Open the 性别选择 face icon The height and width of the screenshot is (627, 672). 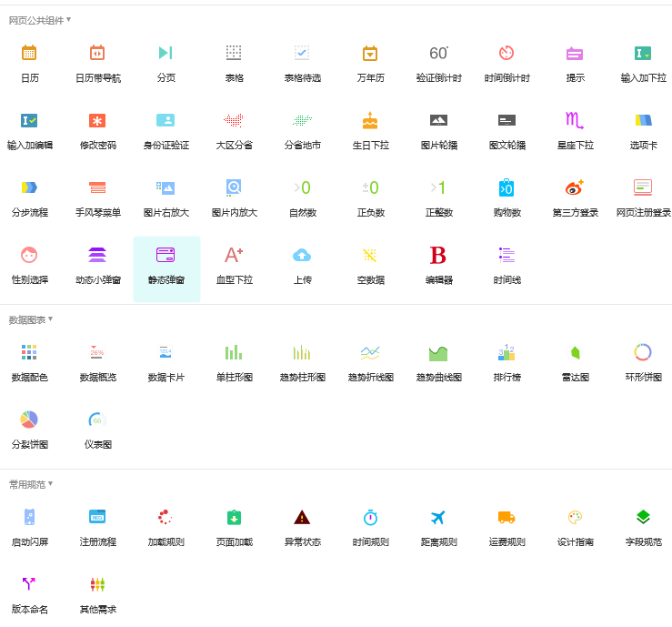coord(29,255)
